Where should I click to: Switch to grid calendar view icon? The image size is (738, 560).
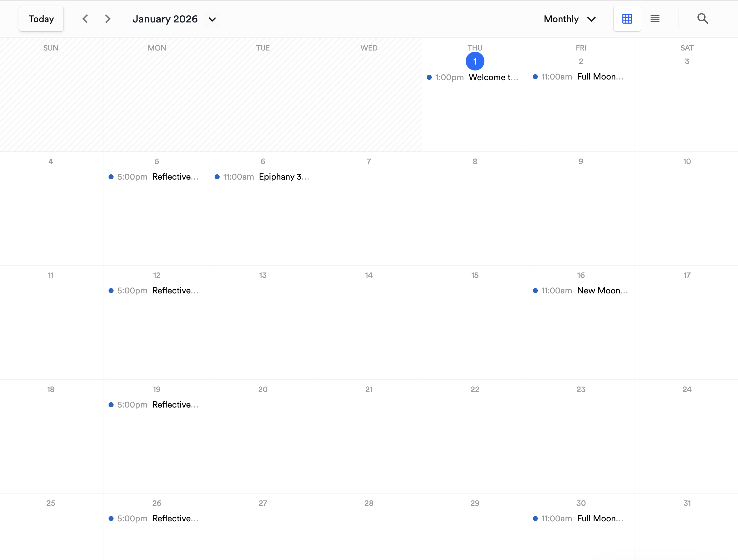(627, 19)
